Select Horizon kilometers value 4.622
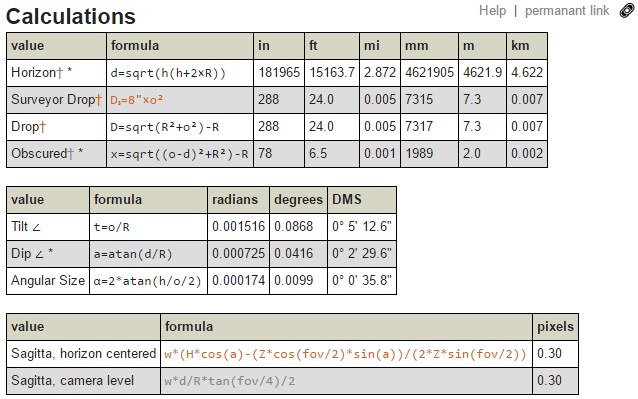This screenshot has height=399, width=638. coord(527,72)
